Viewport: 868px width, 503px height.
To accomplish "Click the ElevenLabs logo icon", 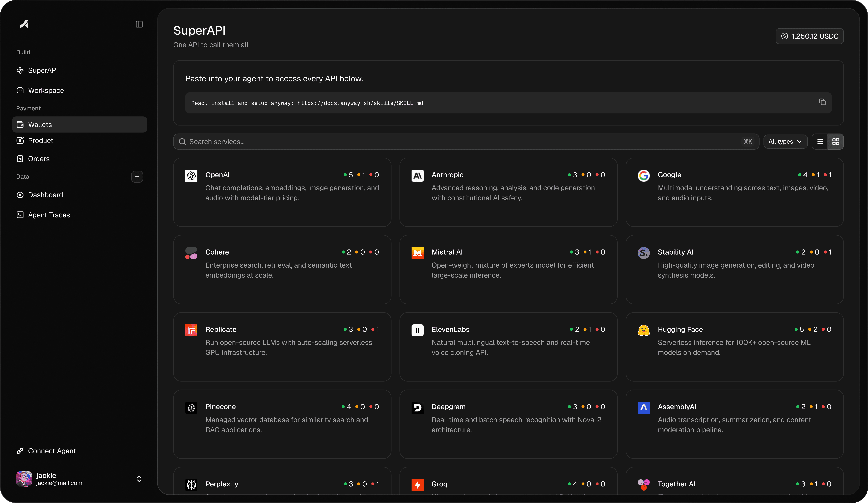I will 417,330.
